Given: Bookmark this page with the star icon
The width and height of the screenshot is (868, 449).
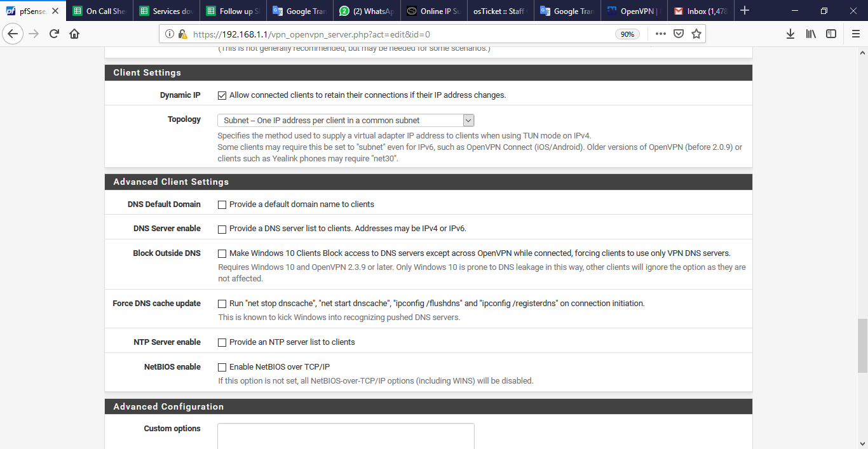Looking at the screenshot, I should pos(696,34).
